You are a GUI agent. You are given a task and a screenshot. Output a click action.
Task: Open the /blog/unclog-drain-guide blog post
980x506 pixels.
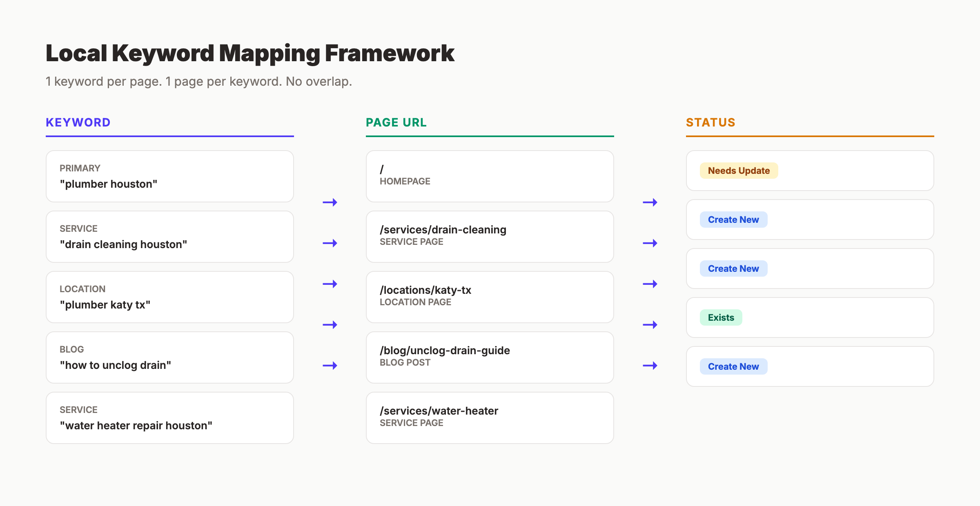coord(489,357)
